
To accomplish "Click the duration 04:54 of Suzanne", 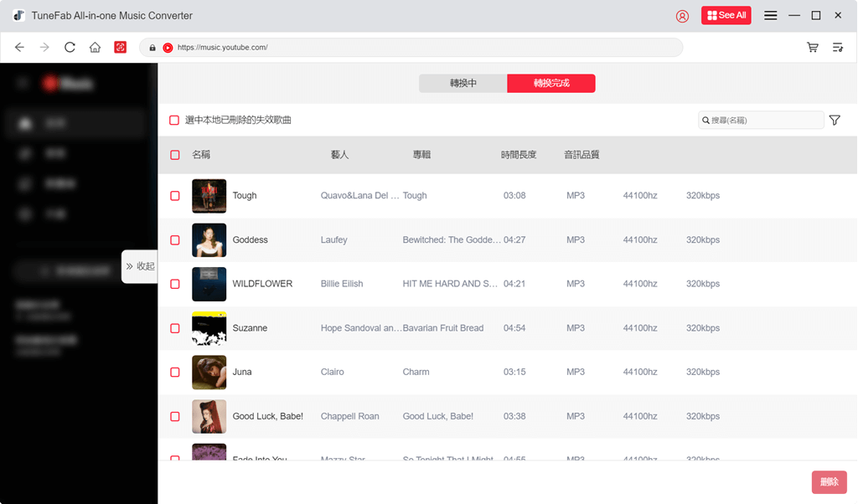I will click(x=514, y=328).
